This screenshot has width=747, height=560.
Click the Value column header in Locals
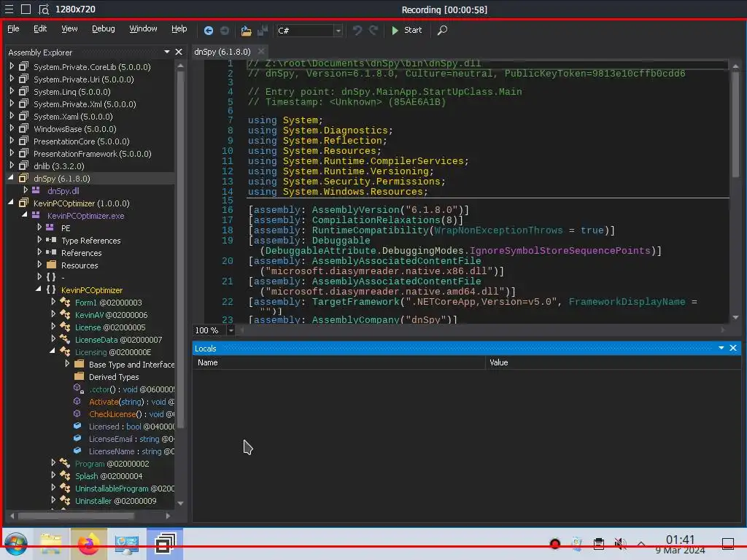coord(613,362)
